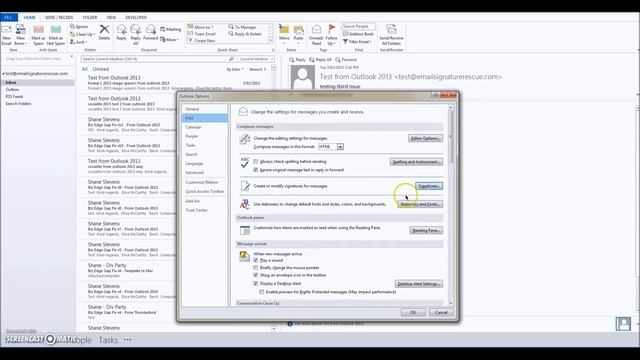Image resolution: width=640 pixels, height=360 pixels.
Task: Click the Search Current Mailbox field
Action: [154, 59]
